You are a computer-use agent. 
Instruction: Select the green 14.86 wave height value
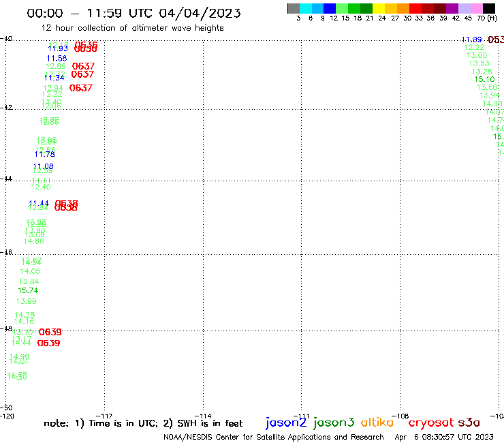[x=34, y=241]
